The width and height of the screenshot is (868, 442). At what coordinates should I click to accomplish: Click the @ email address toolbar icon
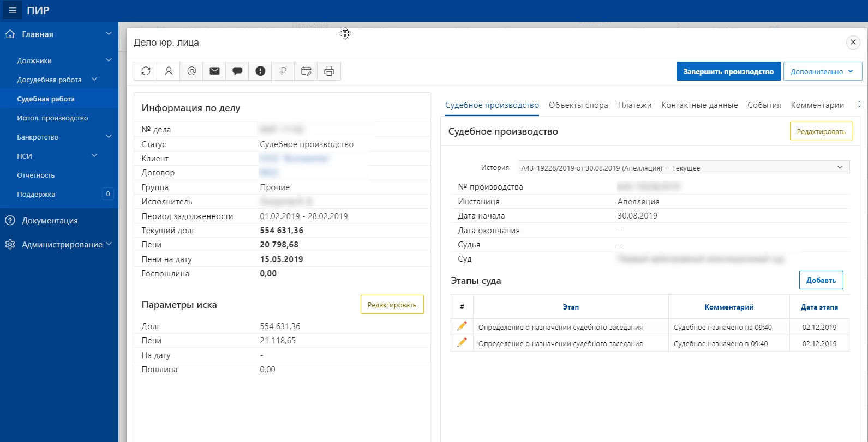point(191,71)
